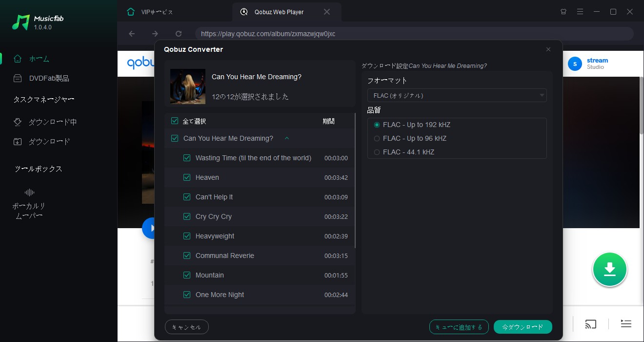Close the Qobuz Web Player tab
This screenshot has height=342, width=644.
point(327,12)
